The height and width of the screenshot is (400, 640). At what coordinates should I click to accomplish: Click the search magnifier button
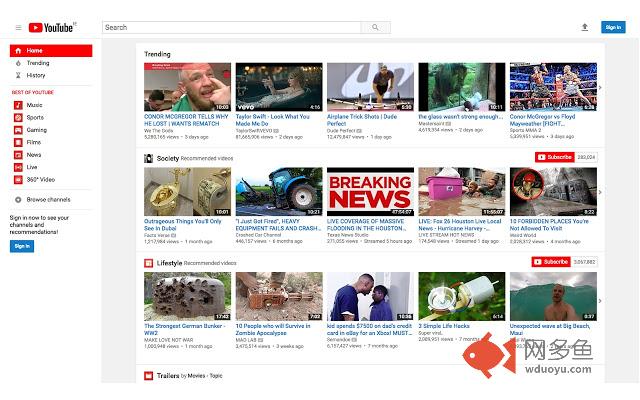[375, 27]
